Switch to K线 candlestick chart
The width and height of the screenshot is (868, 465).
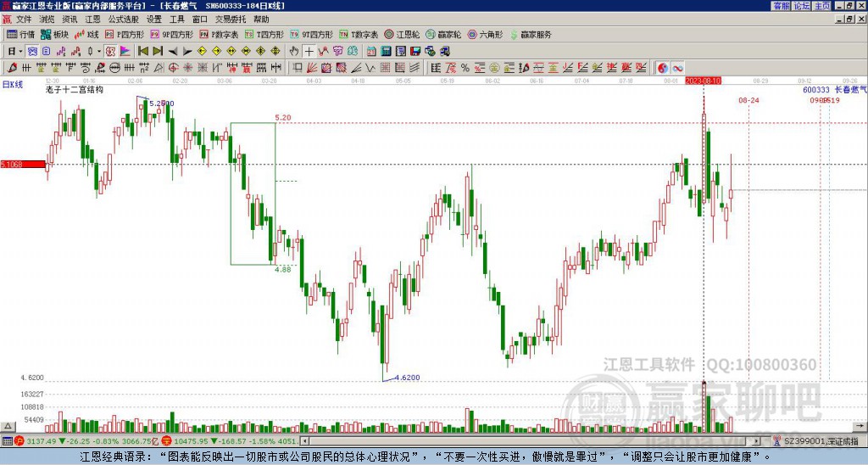(86, 34)
